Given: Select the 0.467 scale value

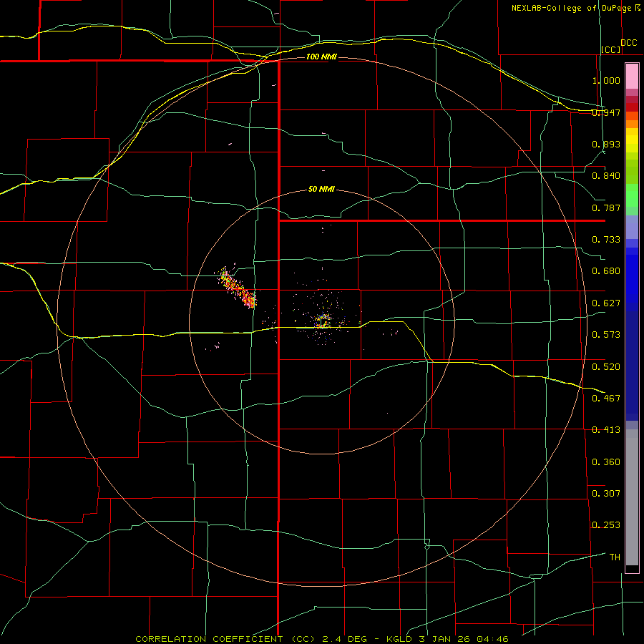Looking at the screenshot, I should click(x=606, y=398).
